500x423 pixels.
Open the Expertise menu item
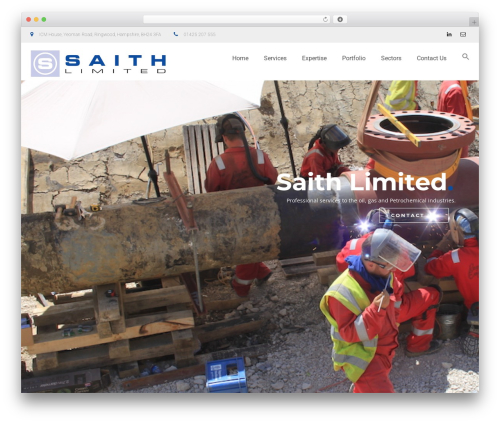[x=314, y=58]
